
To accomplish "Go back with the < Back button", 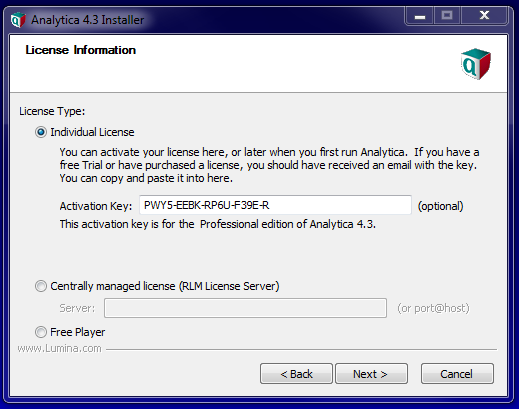I will [296, 374].
